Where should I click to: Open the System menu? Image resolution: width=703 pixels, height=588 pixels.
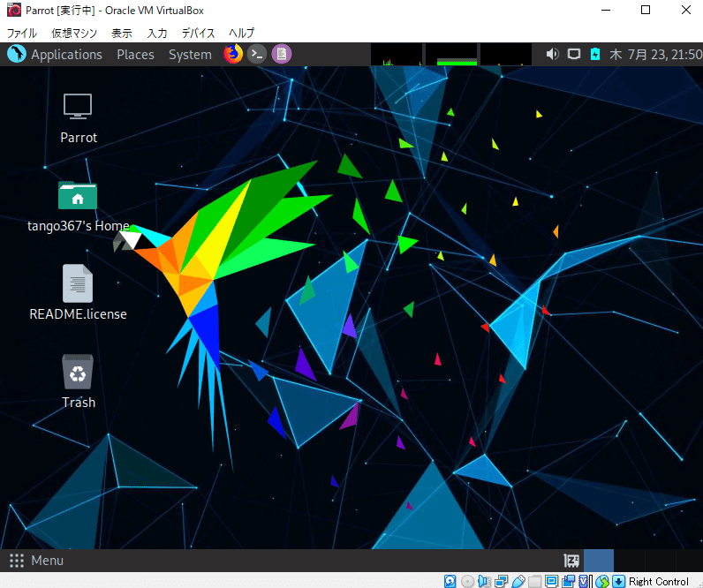coord(190,55)
